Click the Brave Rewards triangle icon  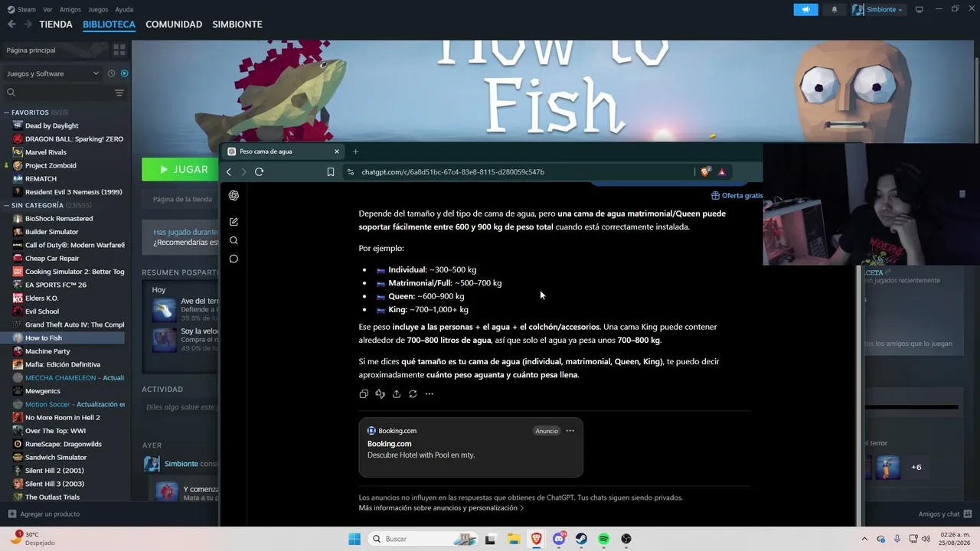coord(721,172)
